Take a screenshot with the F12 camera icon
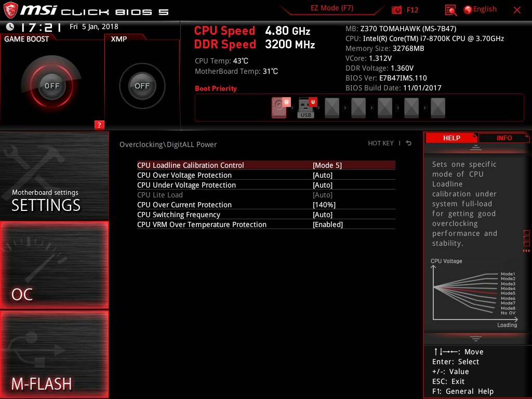532x399 pixels. [396, 10]
